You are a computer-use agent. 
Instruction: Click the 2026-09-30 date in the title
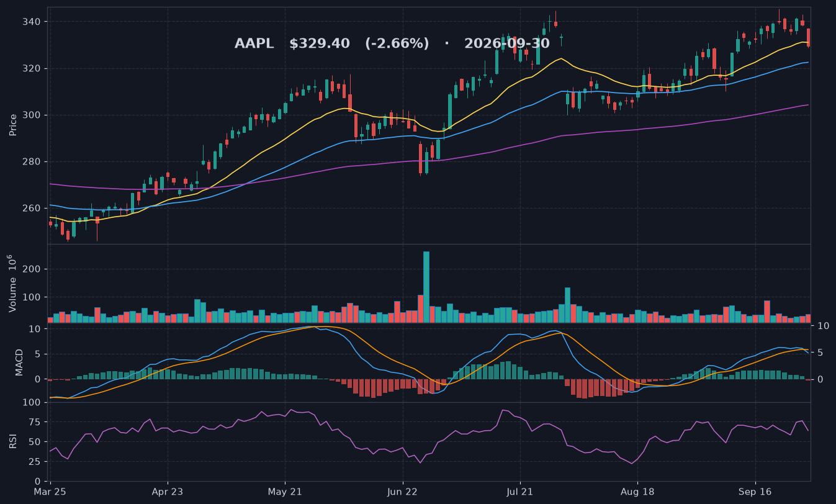[507, 44]
